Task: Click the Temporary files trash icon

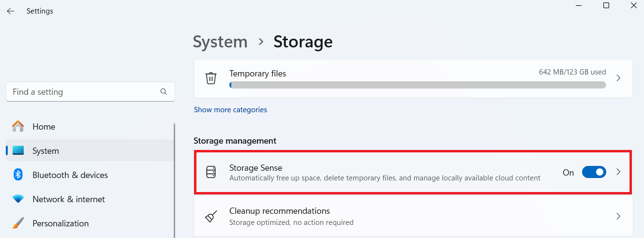Action: pyautogui.click(x=211, y=78)
